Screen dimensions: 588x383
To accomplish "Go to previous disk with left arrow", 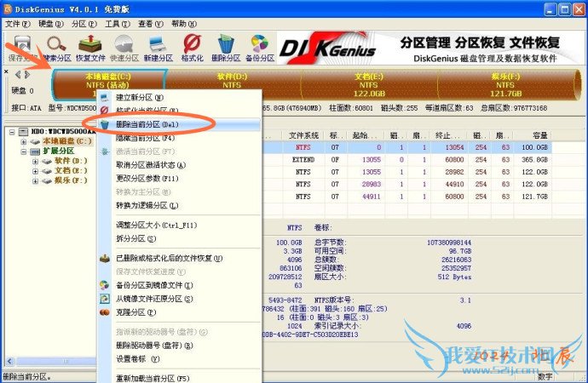I will [18, 75].
